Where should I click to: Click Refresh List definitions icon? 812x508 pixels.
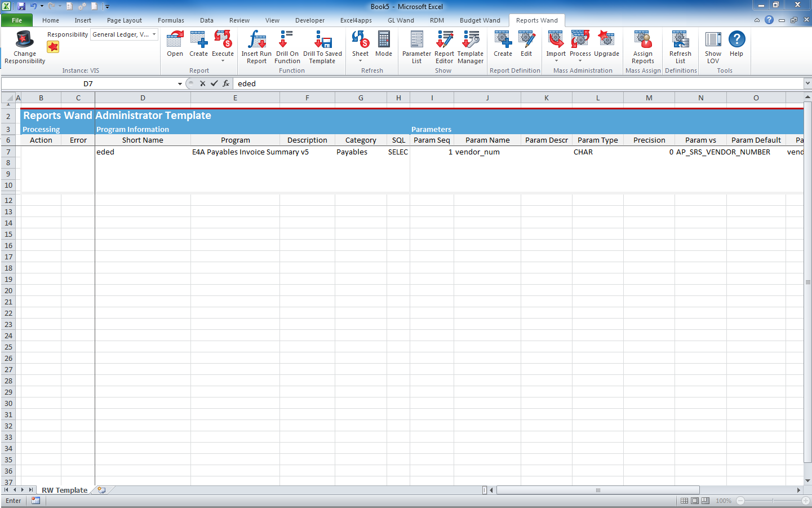(x=680, y=39)
